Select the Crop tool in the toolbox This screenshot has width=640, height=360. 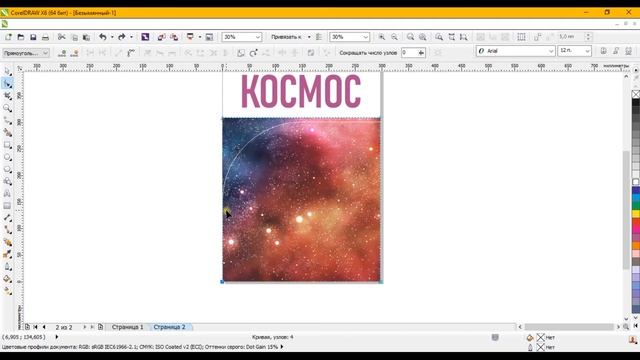7,96
